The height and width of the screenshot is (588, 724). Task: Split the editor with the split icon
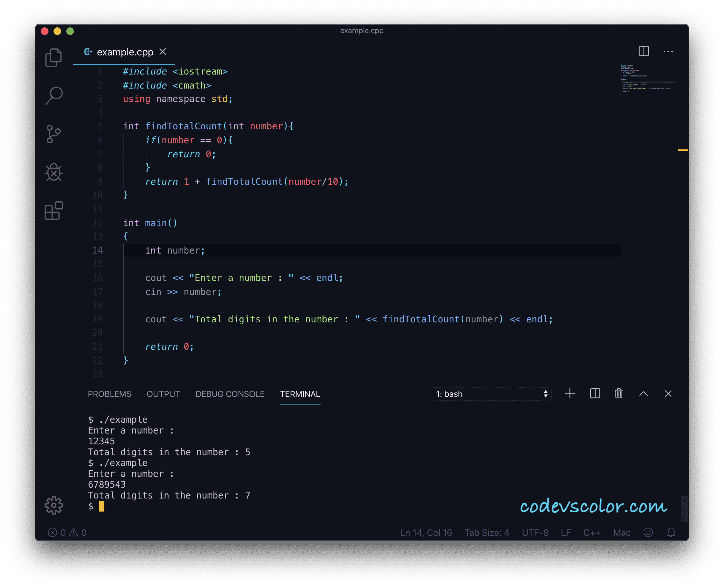(643, 52)
